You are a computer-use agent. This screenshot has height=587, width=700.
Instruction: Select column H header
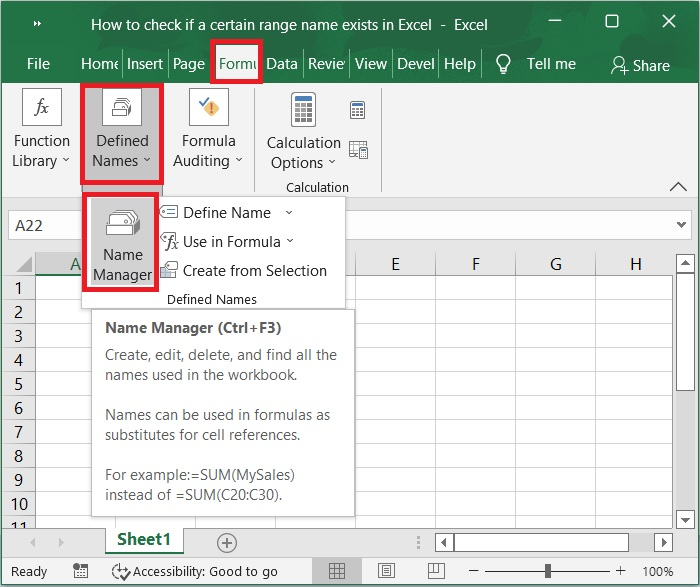click(x=635, y=264)
